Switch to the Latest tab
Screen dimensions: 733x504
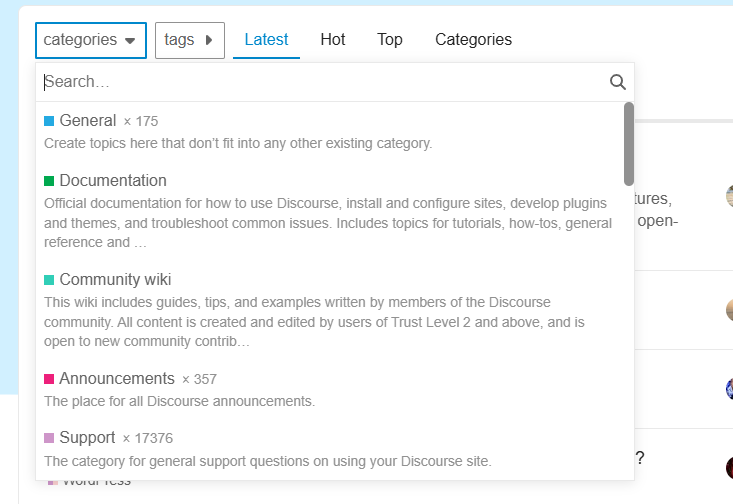coord(266,40)
